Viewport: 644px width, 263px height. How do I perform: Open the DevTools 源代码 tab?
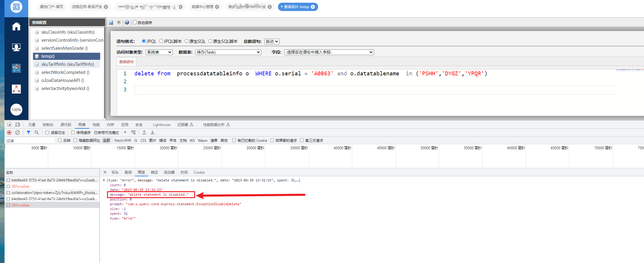click(x=66, y=125)
